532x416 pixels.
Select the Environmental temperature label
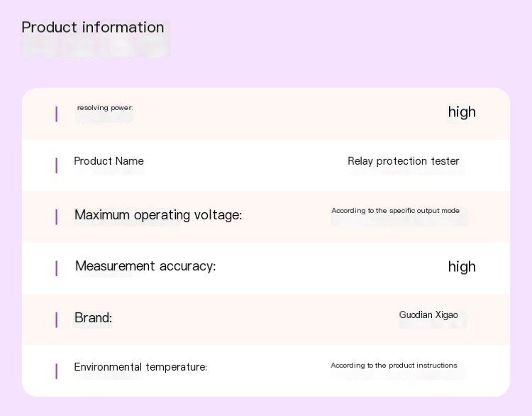140,367
